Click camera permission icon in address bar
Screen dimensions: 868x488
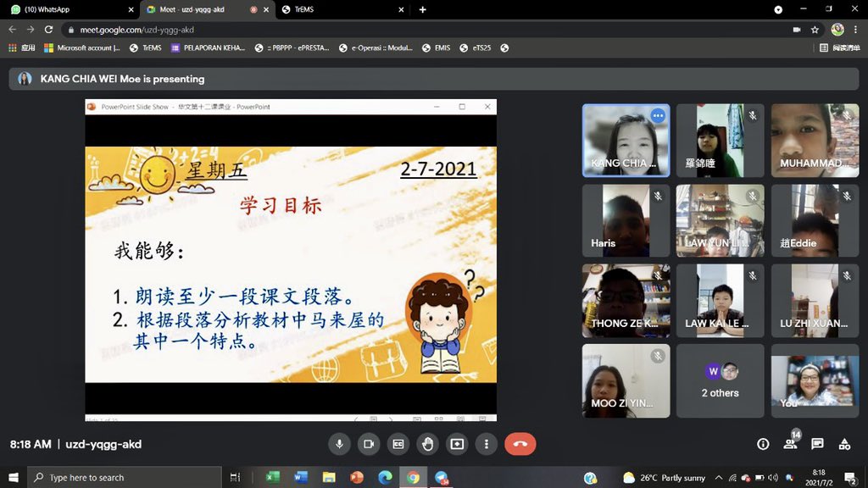tap(797, 30)
